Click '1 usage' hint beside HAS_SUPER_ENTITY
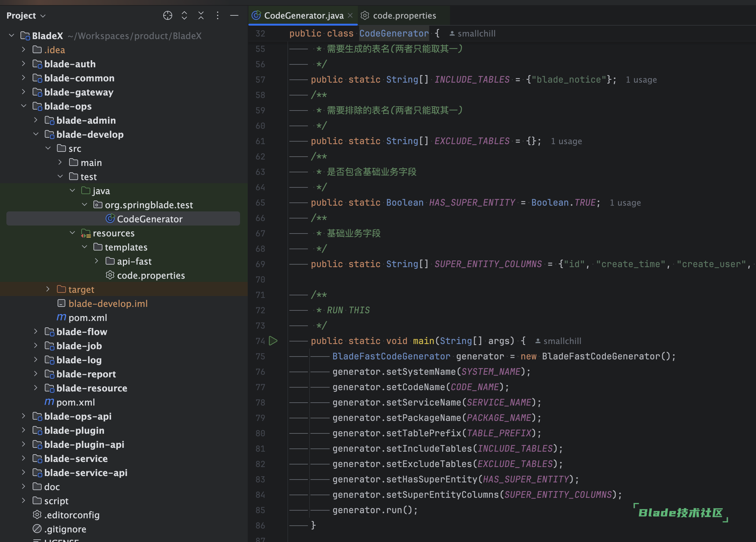The image size is (756, 542). point(625,203)
